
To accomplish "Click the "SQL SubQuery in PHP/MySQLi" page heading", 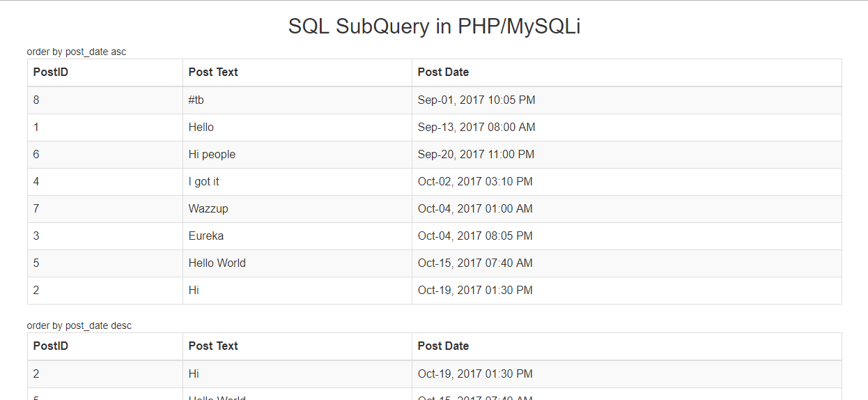I will [434, 26].
